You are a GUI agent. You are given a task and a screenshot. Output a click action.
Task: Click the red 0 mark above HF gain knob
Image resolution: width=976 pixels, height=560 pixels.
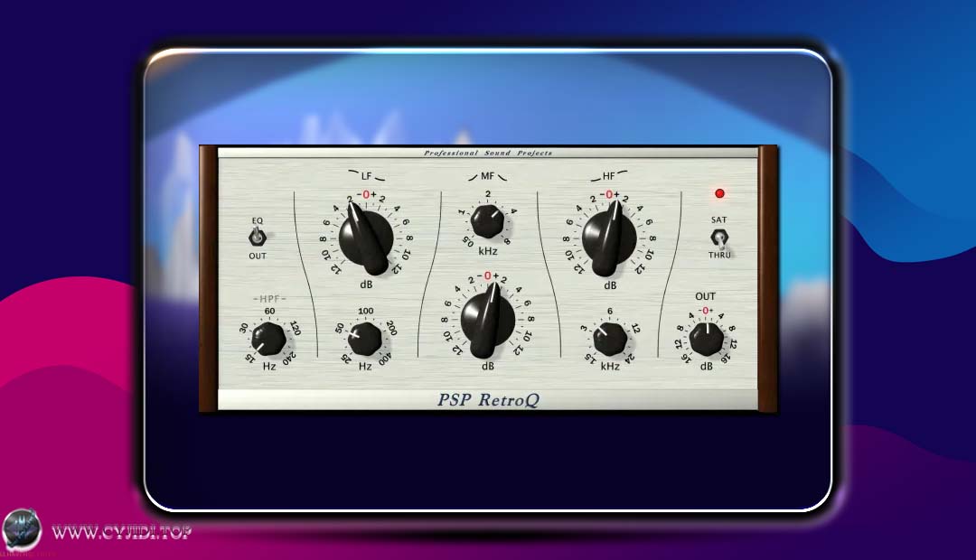tap(609, 195)
